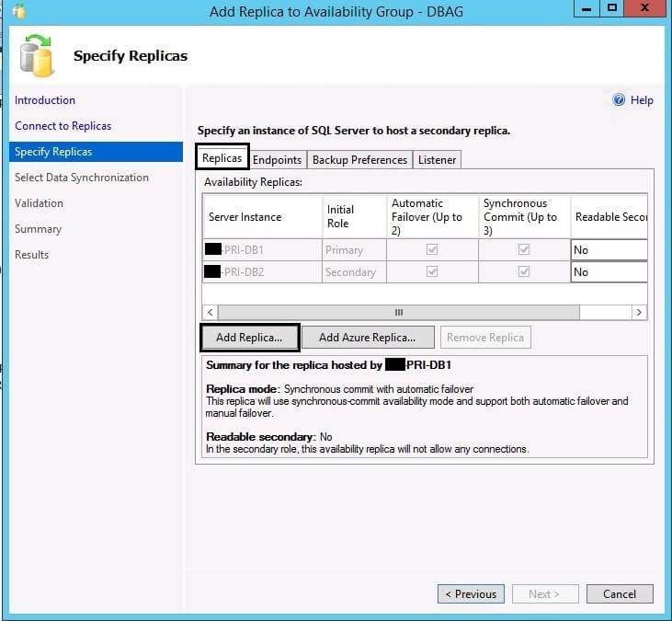Toggle Automatic Failover for PRI-DB1

tap(431, 250)
